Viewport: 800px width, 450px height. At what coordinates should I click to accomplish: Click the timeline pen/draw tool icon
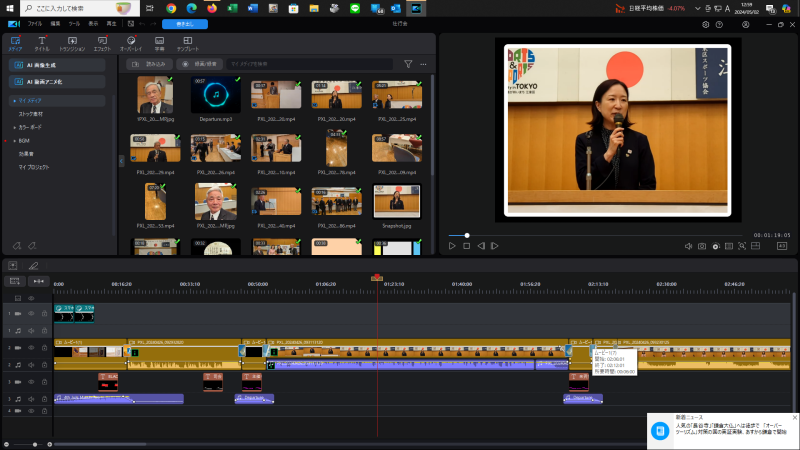pyautogui.click(x=34, y=266)
